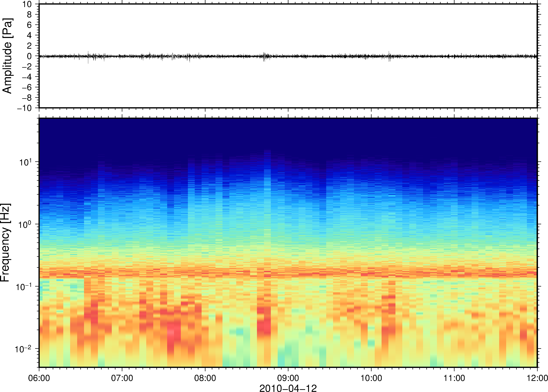Click the amplitude tick label -4

tap(27, 77)
